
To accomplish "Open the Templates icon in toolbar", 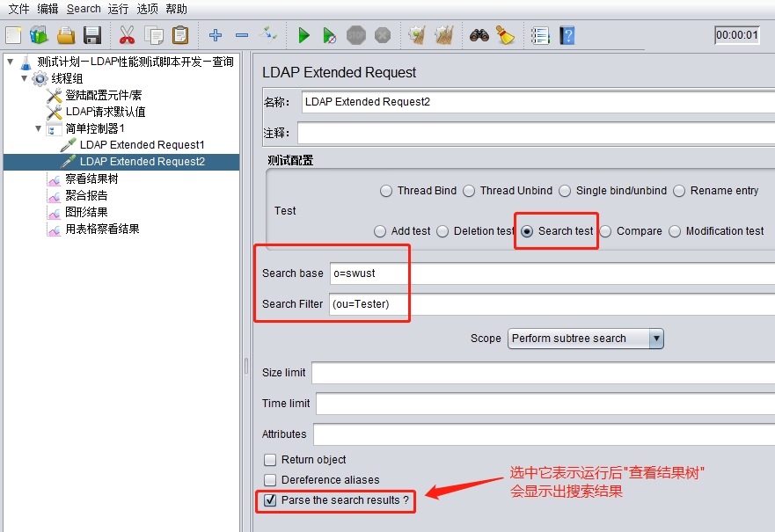I will 39,35.
